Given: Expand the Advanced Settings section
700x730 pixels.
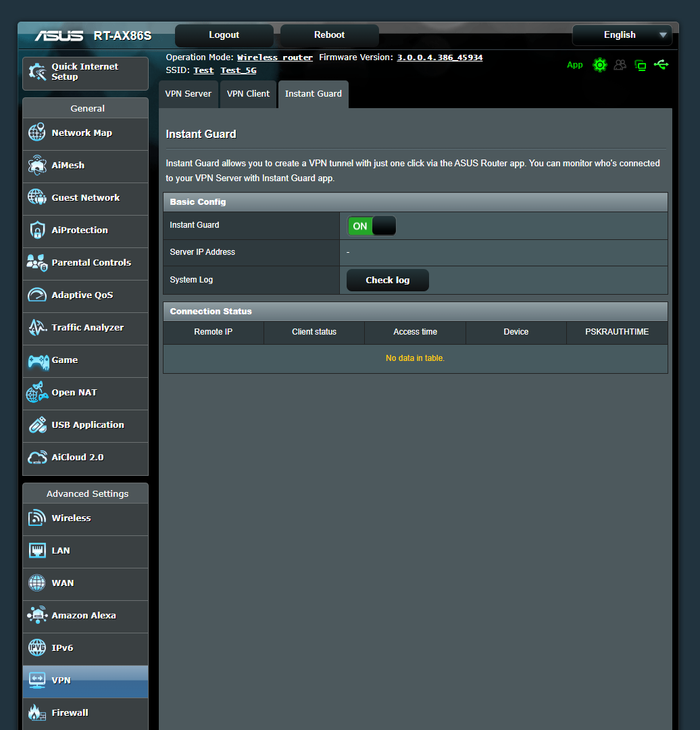Looking at the screenshot, I should click(x=85, y=493).
